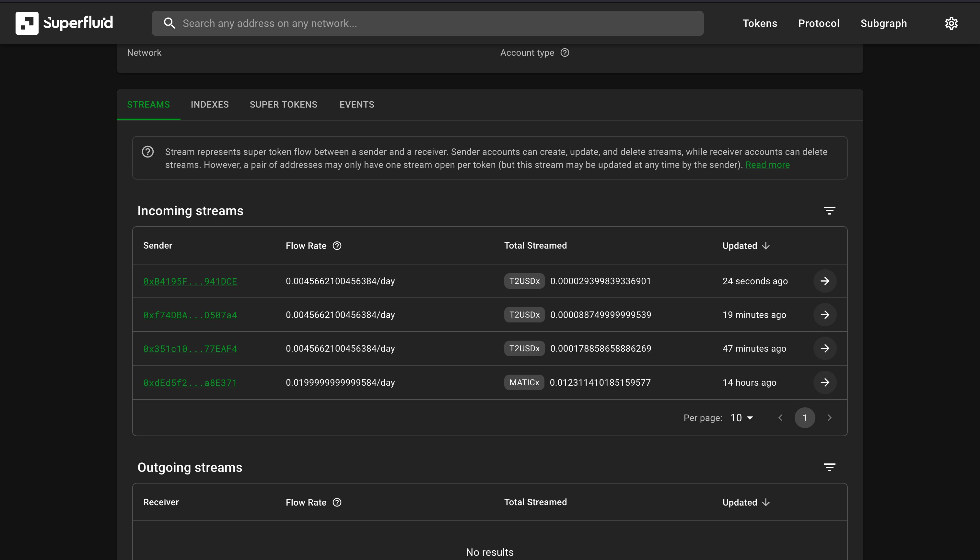The height and width of the screenshot is (560, 980).
Task: Switch to the Streams tab
Action: point(148,105)
